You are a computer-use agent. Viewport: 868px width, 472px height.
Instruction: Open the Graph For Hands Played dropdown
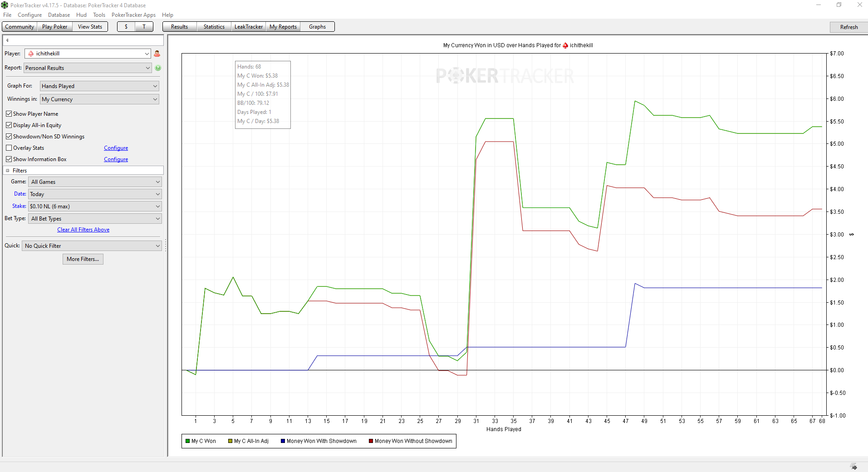coord(99,86)
